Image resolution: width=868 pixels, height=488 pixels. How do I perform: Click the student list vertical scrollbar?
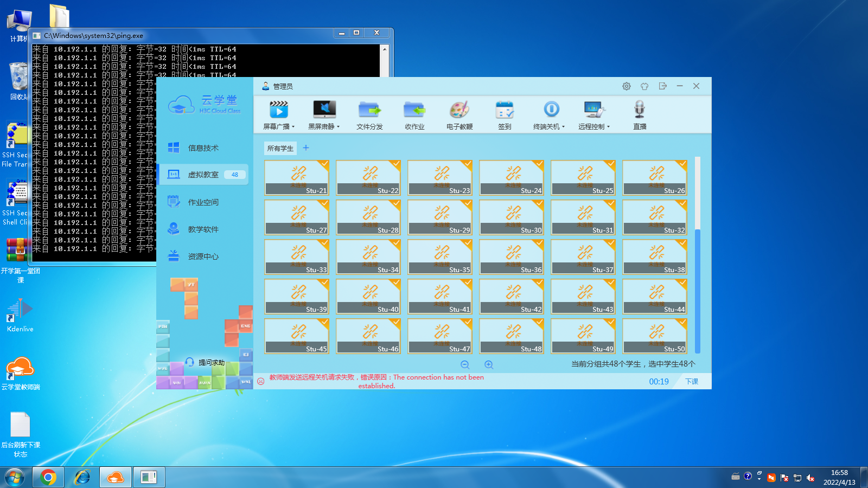coord(698,291)
